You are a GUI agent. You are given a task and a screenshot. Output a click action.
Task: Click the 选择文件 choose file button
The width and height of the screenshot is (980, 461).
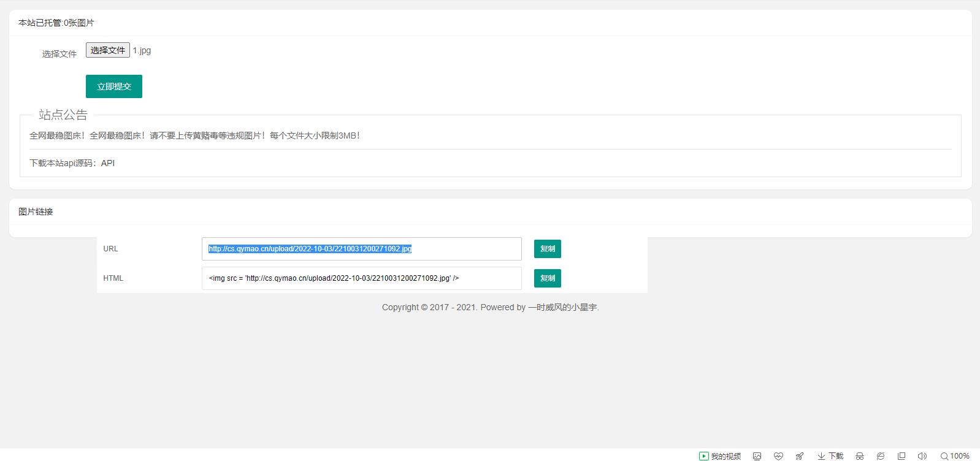coord(108,50)
